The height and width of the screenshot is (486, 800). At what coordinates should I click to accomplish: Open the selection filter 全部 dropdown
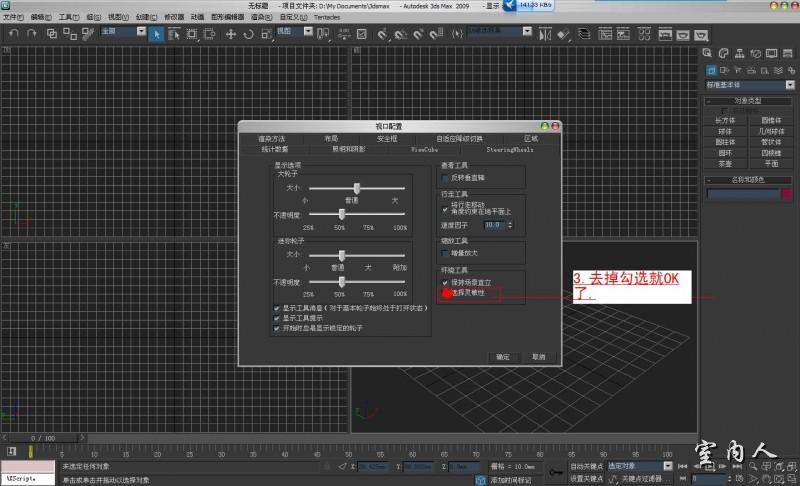(x=122, y=31)
